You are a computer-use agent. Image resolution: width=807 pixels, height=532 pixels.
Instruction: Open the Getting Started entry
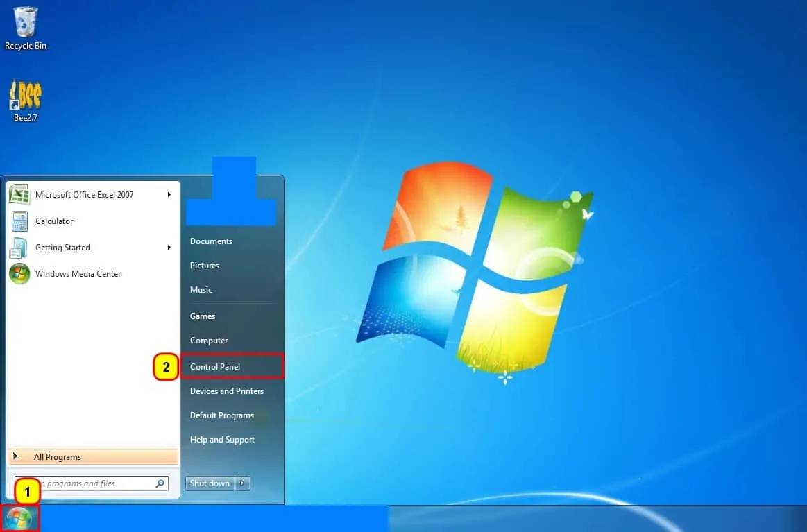tap(93, 248)
